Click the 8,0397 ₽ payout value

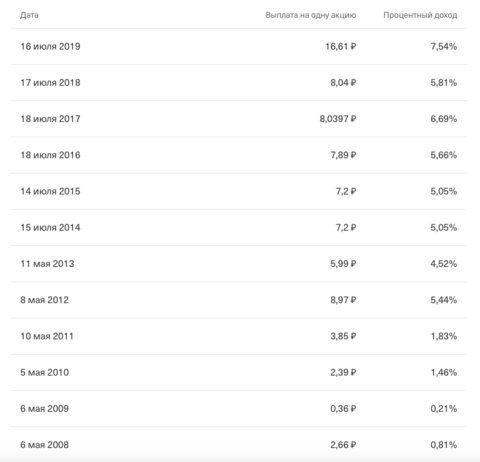point(338,119)
